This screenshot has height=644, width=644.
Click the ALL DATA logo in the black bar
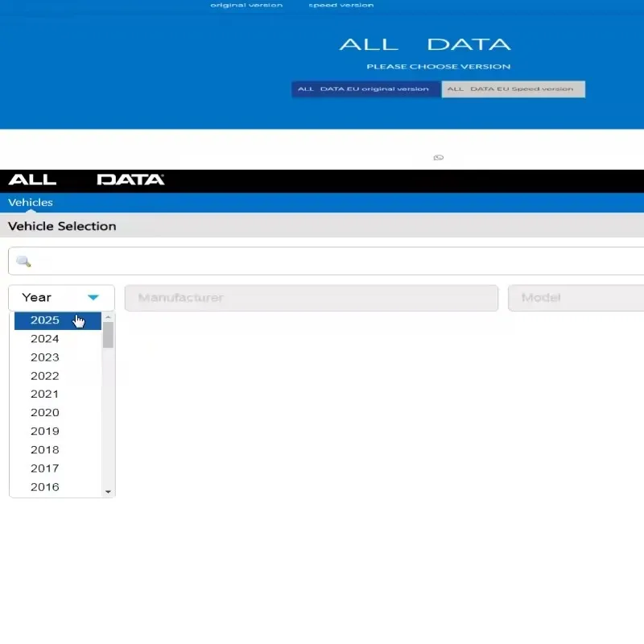pos(86,180)
